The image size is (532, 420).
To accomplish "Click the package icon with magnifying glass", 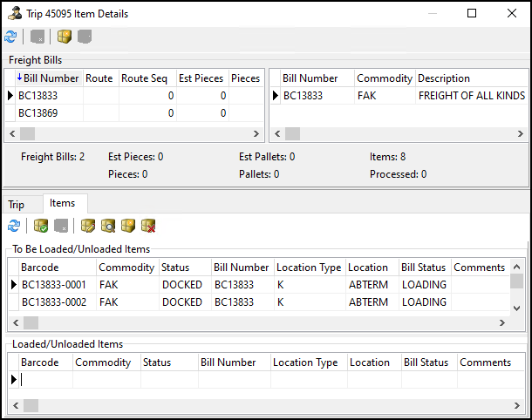I will [108, 226].
